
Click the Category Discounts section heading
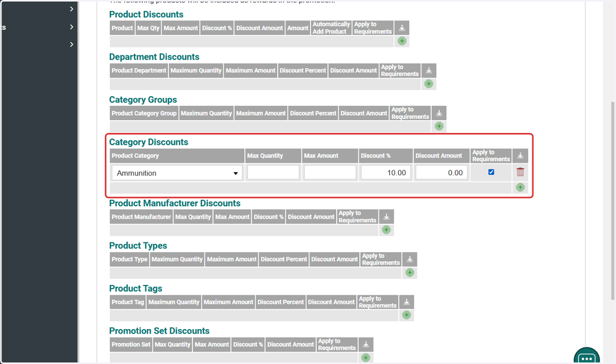(149, 142)
